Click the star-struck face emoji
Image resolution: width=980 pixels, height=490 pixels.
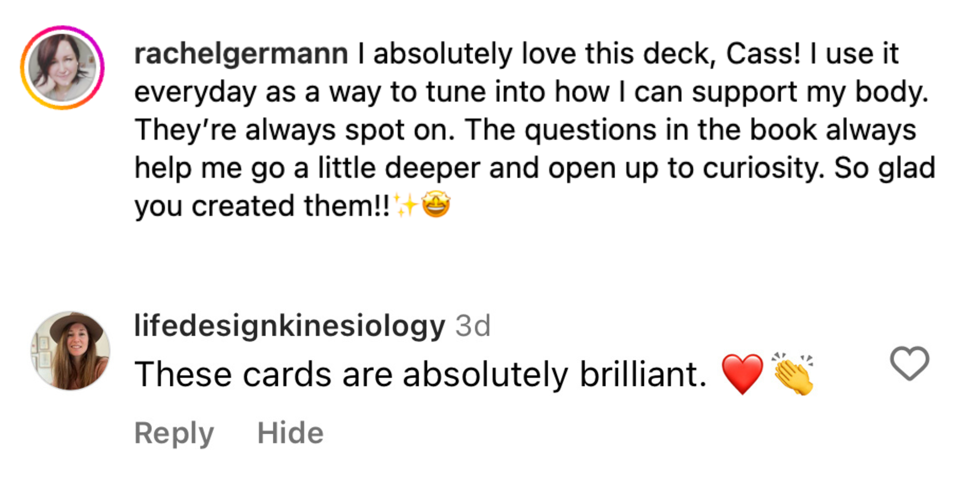tap(436, 205)
